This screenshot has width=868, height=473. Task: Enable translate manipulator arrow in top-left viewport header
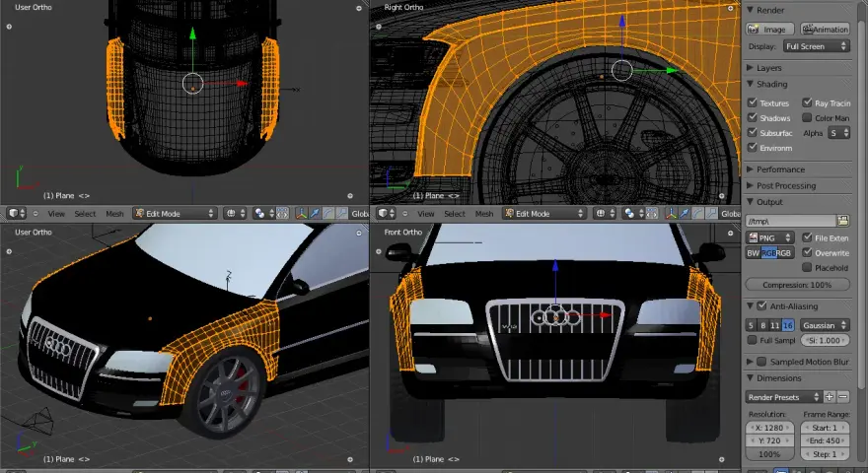pos(315,213)
